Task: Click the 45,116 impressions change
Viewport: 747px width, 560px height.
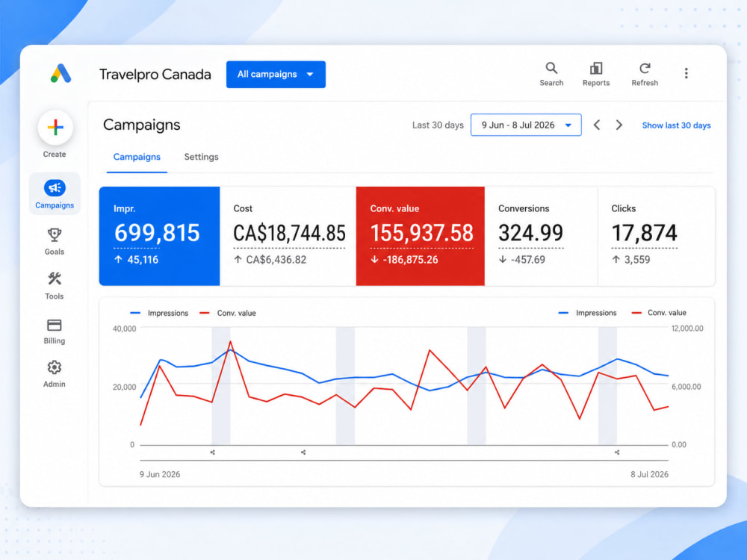Action: (x=143, y=260)
